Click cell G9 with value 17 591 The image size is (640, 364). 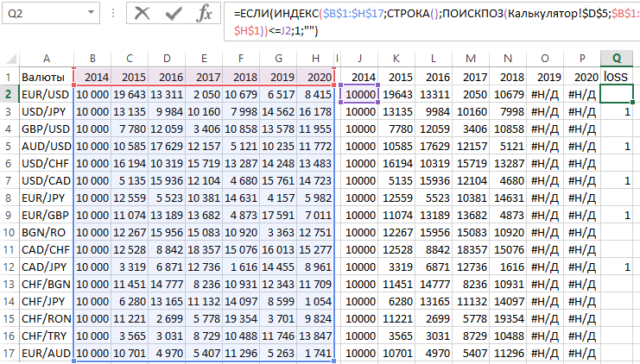pos(278,216)
